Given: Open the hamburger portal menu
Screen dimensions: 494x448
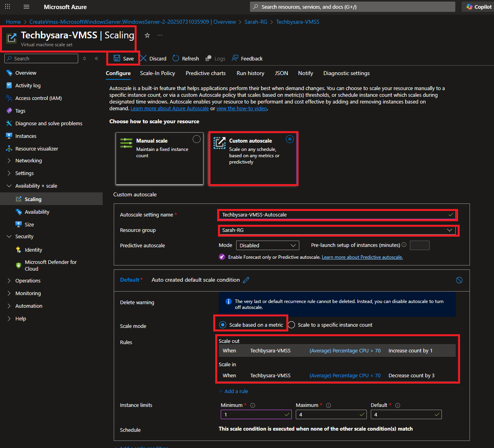Looking at the screenshot, I should [x=26, y=7].
